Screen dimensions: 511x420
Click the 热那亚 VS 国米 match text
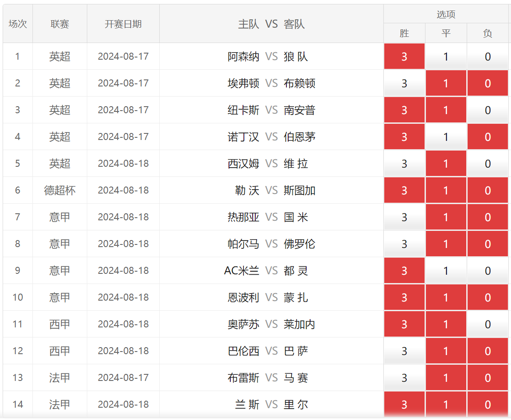coord(268,217)
